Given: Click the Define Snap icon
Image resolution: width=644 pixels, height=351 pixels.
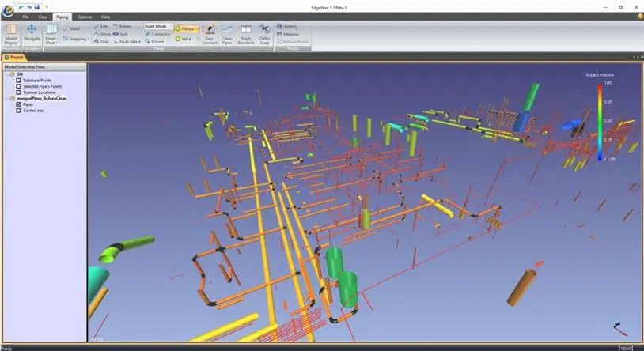Looking at the screenshot, I should click(264, 34).
